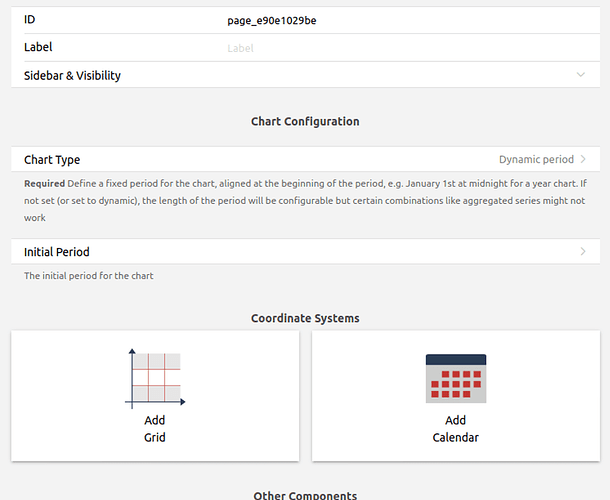Open Chart Type options via right chevron
The height and width of the screenshot is (500, 610).
[x=583, y=160]
